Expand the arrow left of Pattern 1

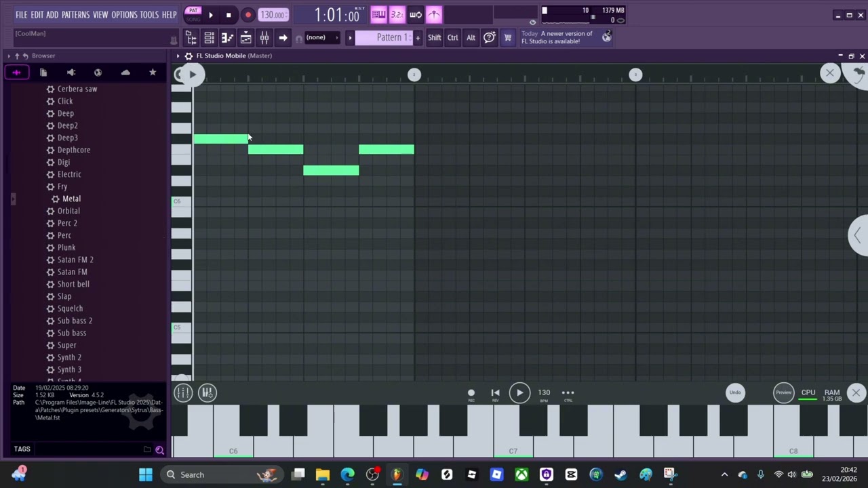(350, 38)
